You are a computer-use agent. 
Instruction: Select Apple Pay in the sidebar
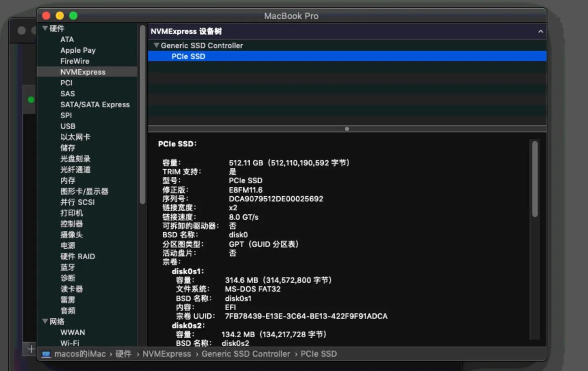tap(78, 51)
